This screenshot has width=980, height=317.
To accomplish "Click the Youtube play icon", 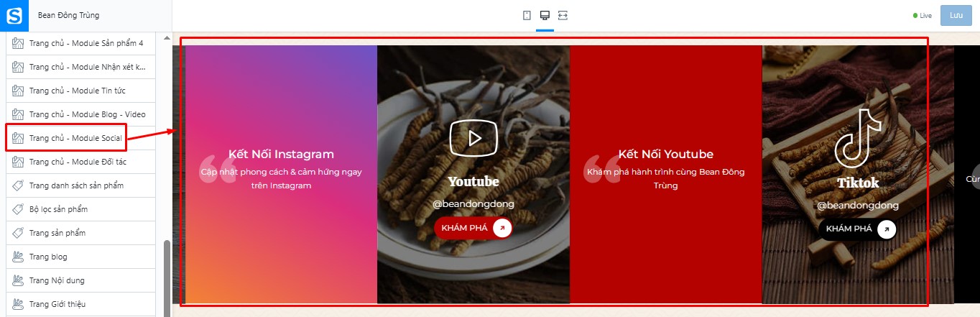I will coord(473,138).
